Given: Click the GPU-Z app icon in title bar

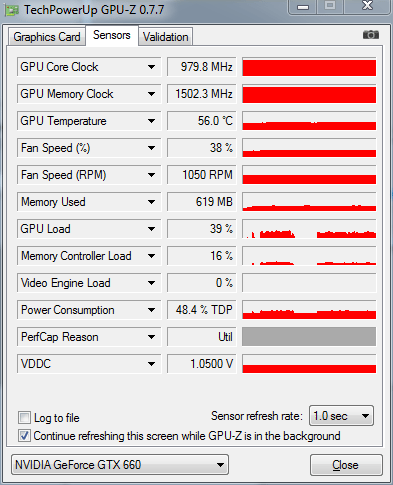Looking at the screenshot, I should click(12, 10).
